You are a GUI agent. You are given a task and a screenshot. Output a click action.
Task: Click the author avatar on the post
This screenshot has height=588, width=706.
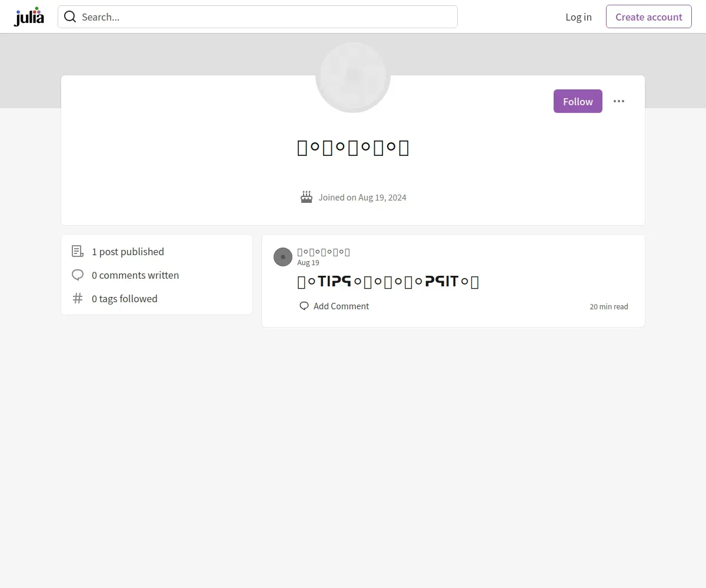pyautogui.click(x=283, y=257)
